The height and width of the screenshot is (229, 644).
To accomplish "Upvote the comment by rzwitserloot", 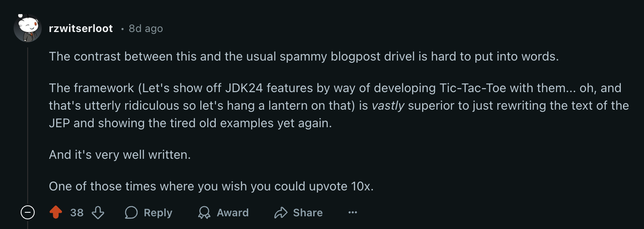I will click(56, 213).
